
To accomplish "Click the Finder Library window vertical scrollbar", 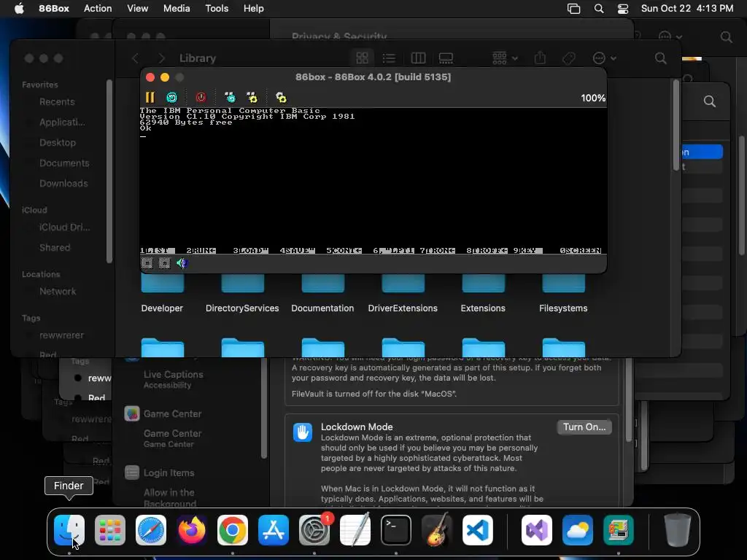I will point(676,125).
